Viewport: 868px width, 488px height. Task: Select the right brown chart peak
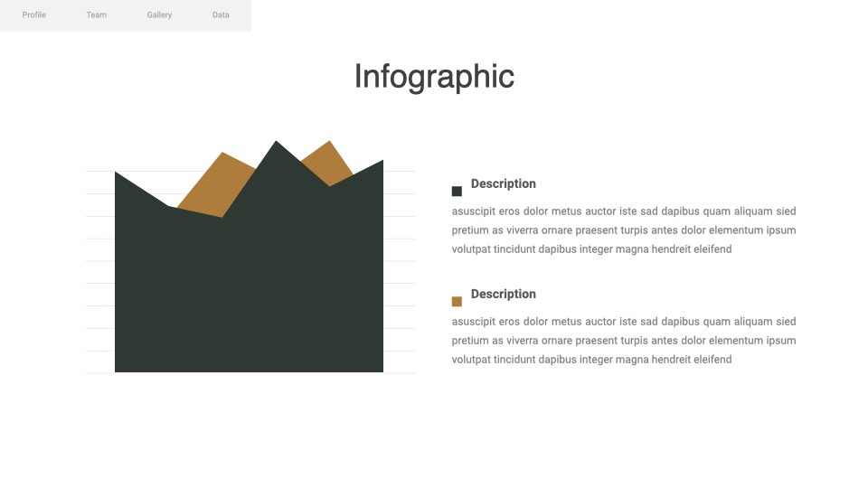click(329, 161)
